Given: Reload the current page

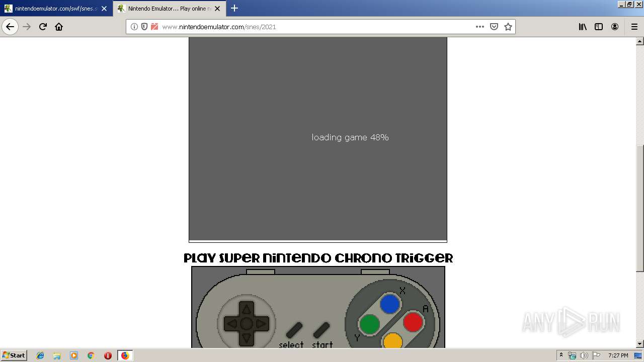Looking at the screenshot, I should [x=43, y=27].
